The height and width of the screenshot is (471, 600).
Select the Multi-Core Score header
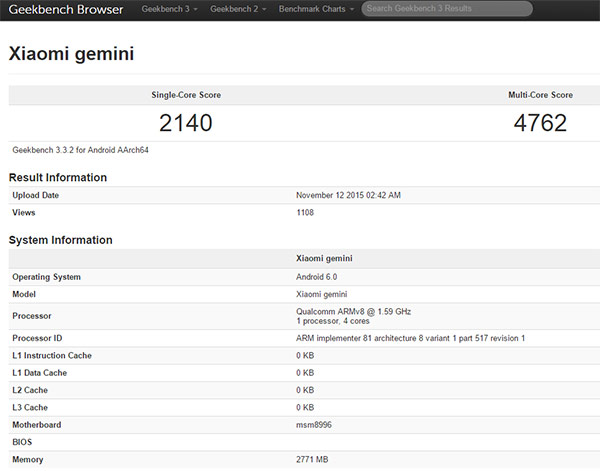pyautogui.click(x=540, y=95)
